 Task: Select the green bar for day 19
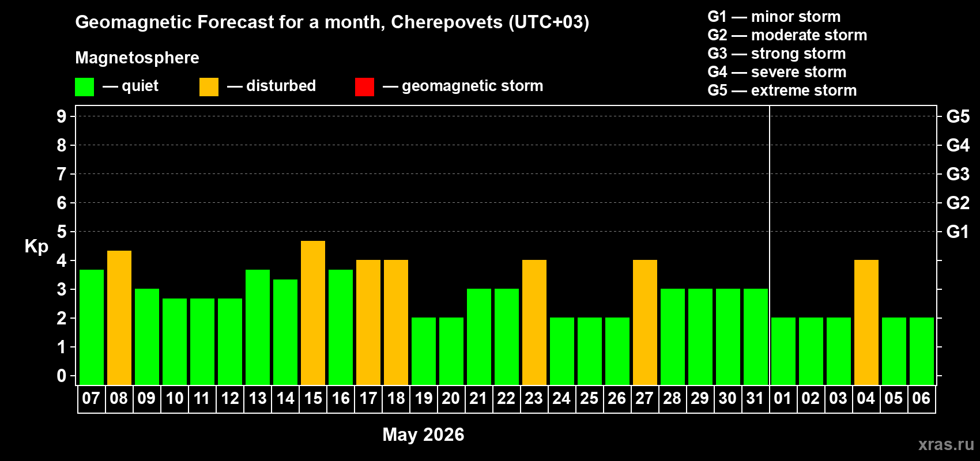pyautogui.click(x=424, y=352)
